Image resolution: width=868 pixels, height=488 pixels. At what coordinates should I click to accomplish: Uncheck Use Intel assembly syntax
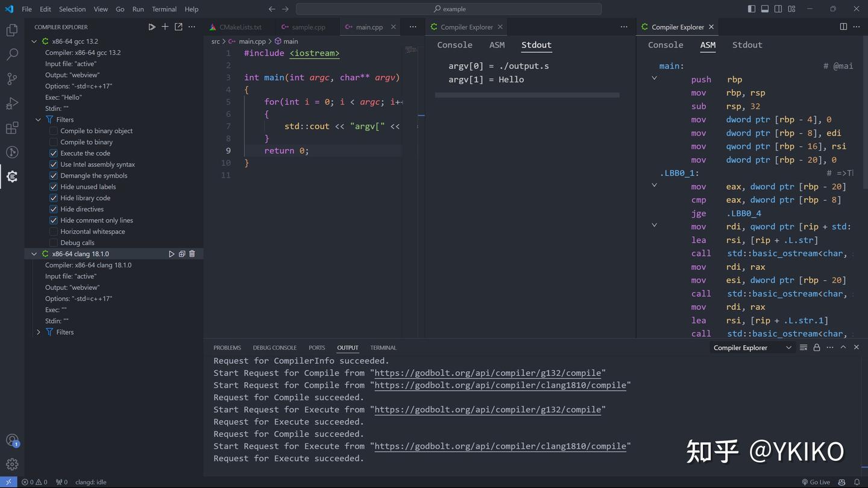[54, 164]
